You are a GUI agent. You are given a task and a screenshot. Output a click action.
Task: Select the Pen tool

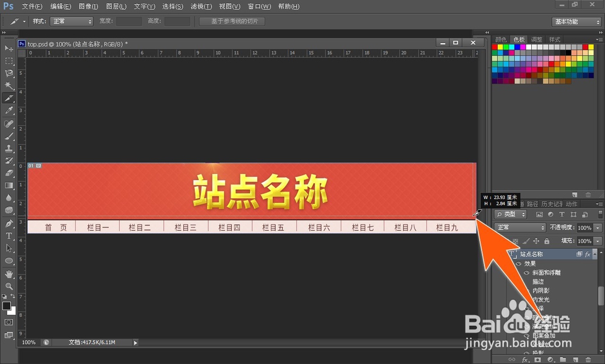tap(9, 223)
